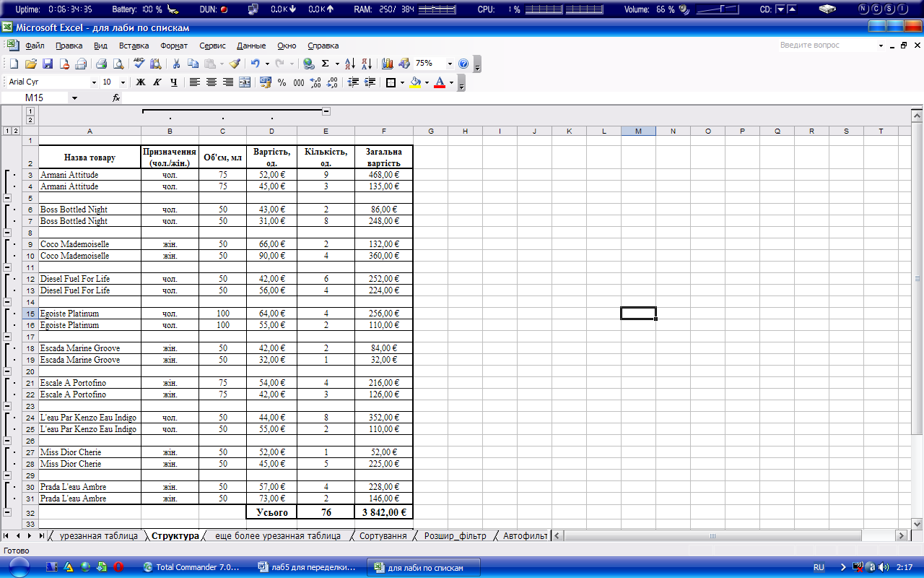
Task: Switch to the Розшир_фільтр sheet tab
Action: 455,536
